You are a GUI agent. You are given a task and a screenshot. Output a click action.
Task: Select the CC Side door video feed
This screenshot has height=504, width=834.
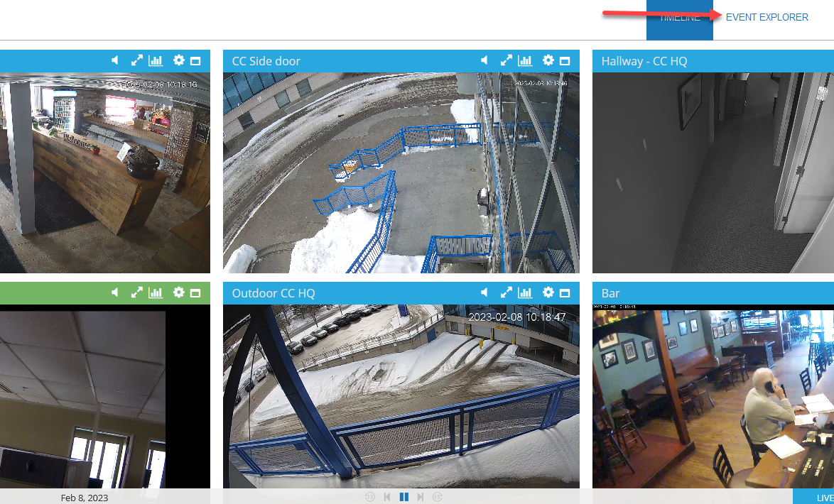[401, 172]
